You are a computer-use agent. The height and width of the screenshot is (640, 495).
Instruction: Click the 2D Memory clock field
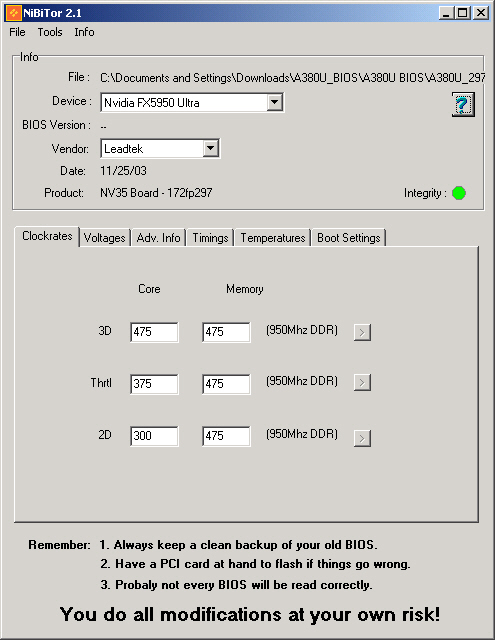point(226,436)
